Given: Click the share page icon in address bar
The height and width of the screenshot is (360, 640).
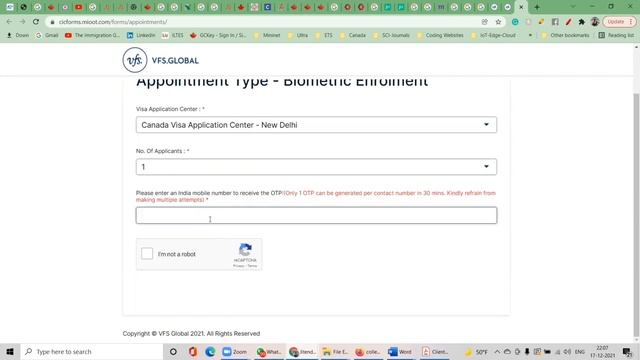Looking at the screenshot, I should pyautogui.click(x=484, y=22).
